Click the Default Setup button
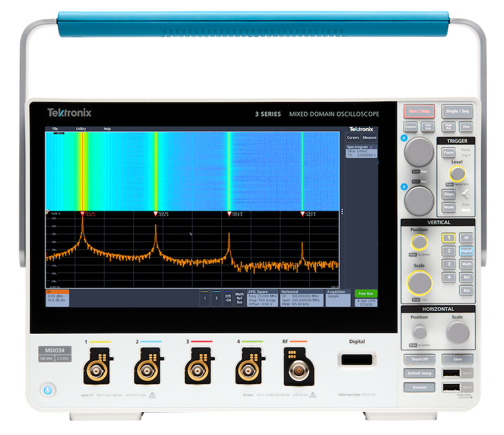Screen dimensions: 504x435 pos(420,373)
